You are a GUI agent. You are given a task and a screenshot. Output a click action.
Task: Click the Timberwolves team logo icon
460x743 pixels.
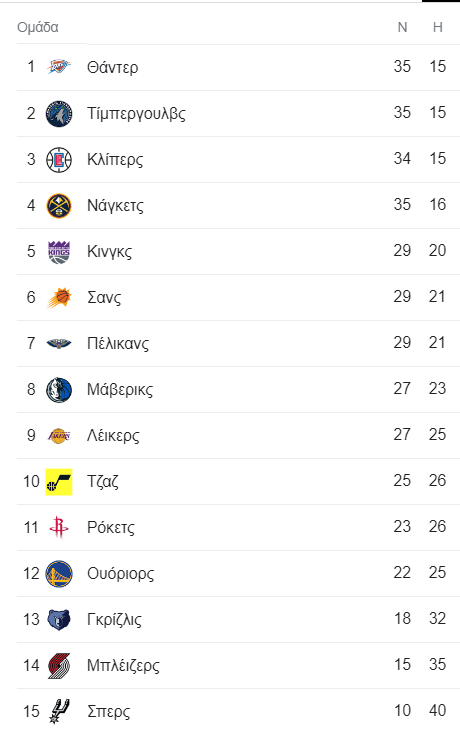point(59,113)
